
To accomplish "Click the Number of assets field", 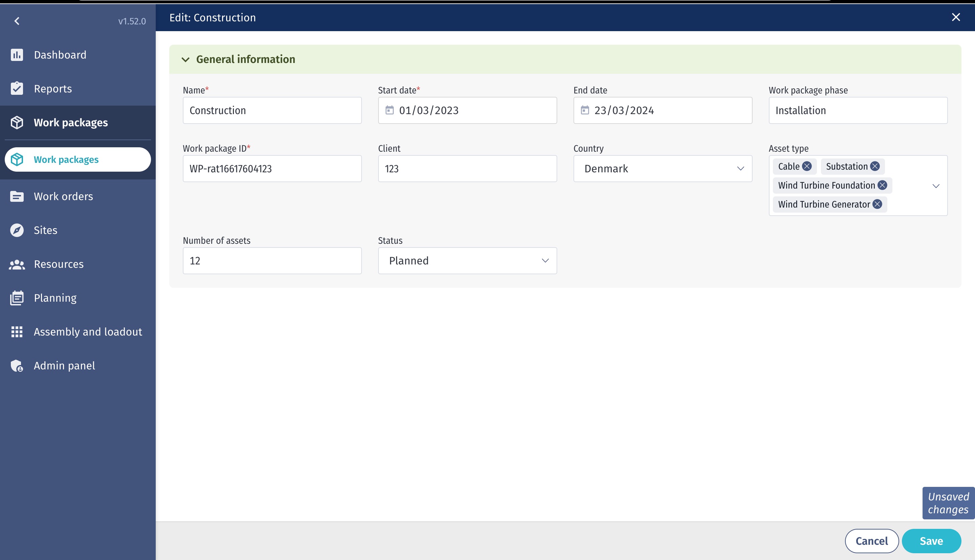I will (x=272, y=260).
